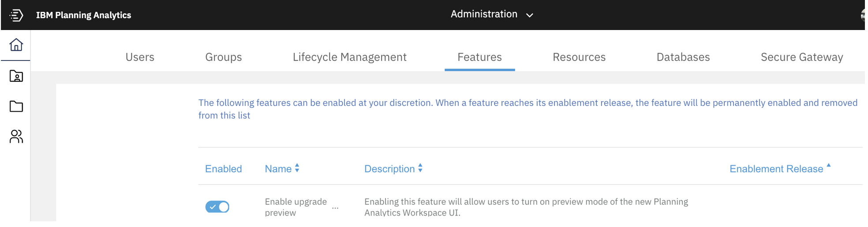Switch to the Users tab
The image size is (868, 227).
point(140,57)
